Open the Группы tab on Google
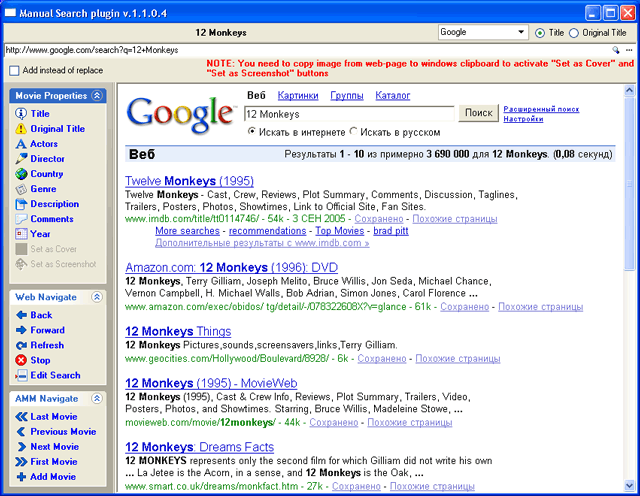 click(x=347, y=96)
